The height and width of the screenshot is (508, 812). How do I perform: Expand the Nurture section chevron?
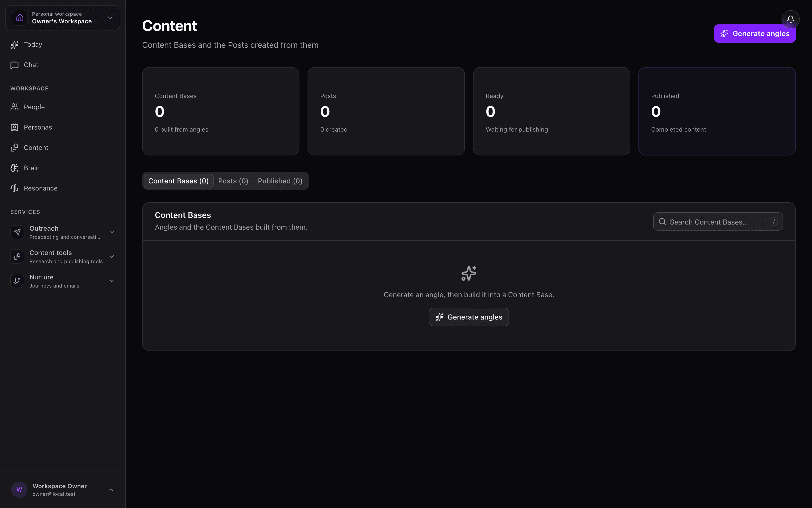pos(112,281)
